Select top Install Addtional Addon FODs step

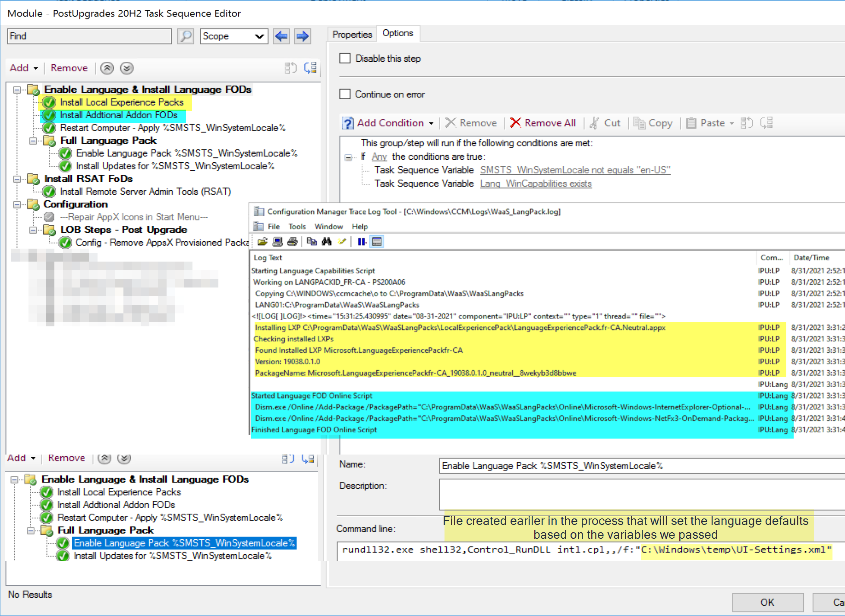[119, 115]
